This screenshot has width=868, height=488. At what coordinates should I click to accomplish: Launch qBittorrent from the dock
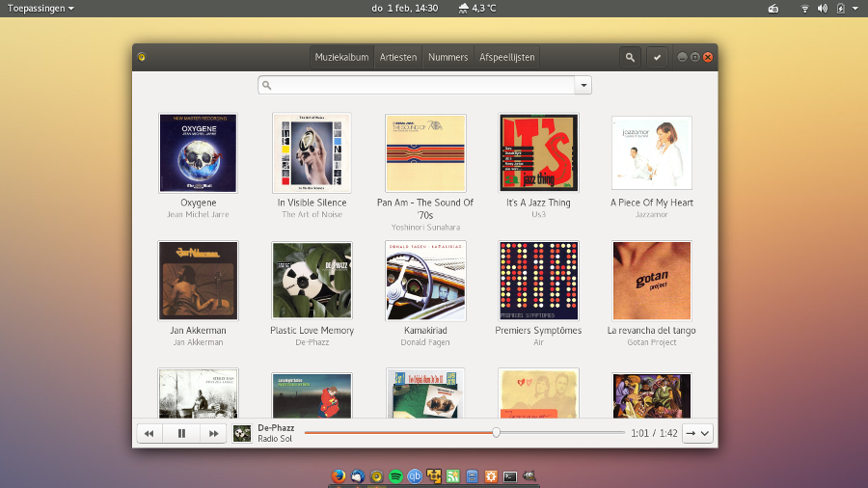415,476
